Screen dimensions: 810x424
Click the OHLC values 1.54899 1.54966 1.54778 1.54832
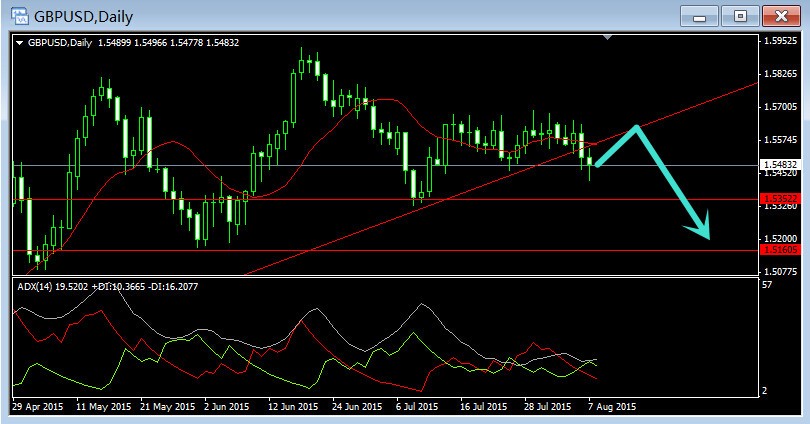pos(168,43)
